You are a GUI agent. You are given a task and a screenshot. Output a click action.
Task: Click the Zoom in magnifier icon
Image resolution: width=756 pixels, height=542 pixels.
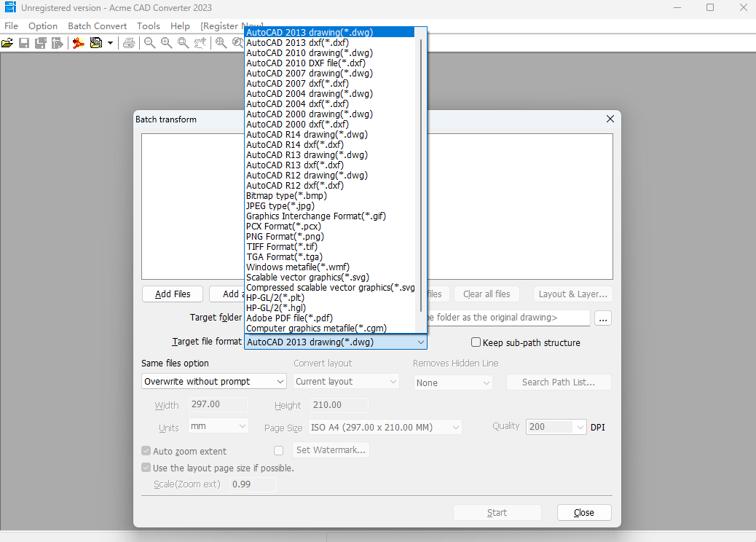tap(167, 43)
